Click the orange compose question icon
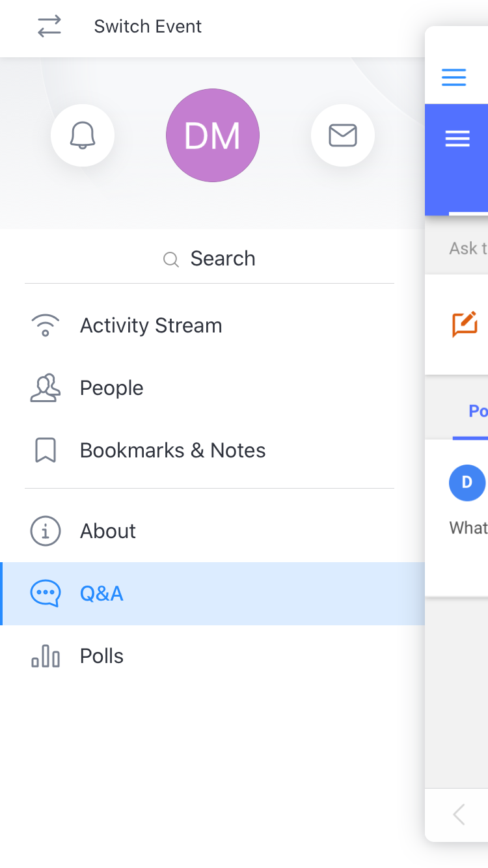 tap(465, 324)
